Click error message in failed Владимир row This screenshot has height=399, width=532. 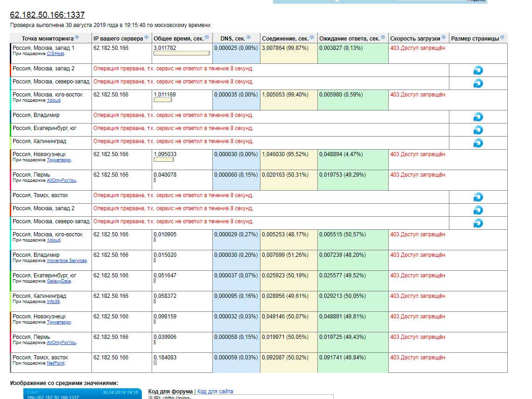pos(174,115)
